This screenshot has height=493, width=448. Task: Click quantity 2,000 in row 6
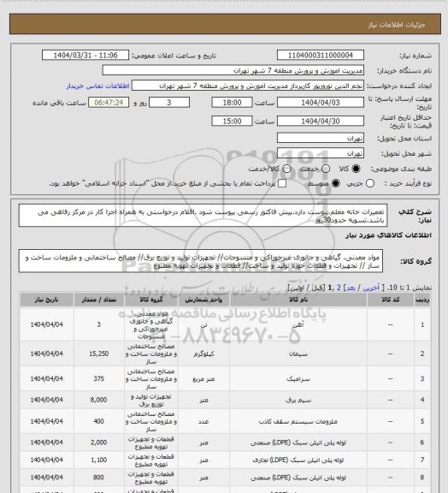point(99,443)
